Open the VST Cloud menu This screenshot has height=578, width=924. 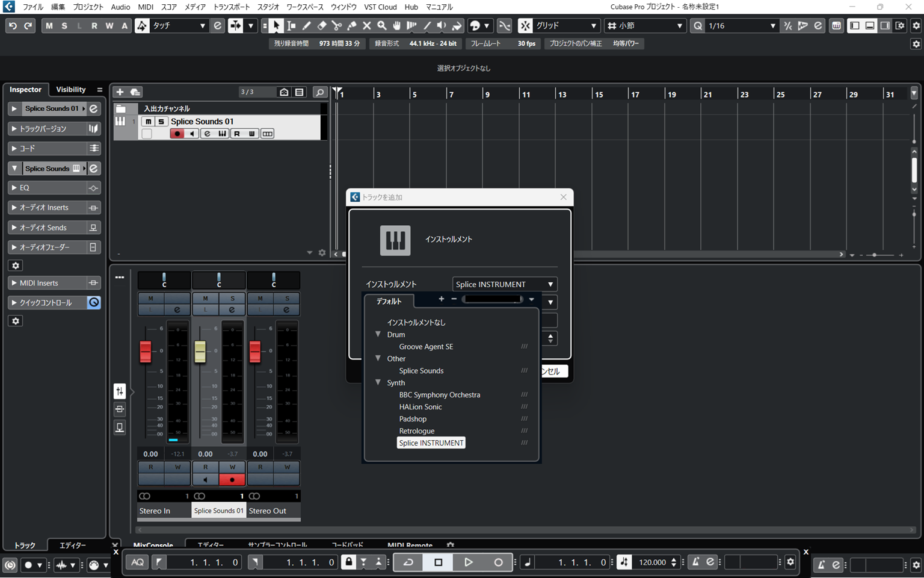[x=380, y=7]
